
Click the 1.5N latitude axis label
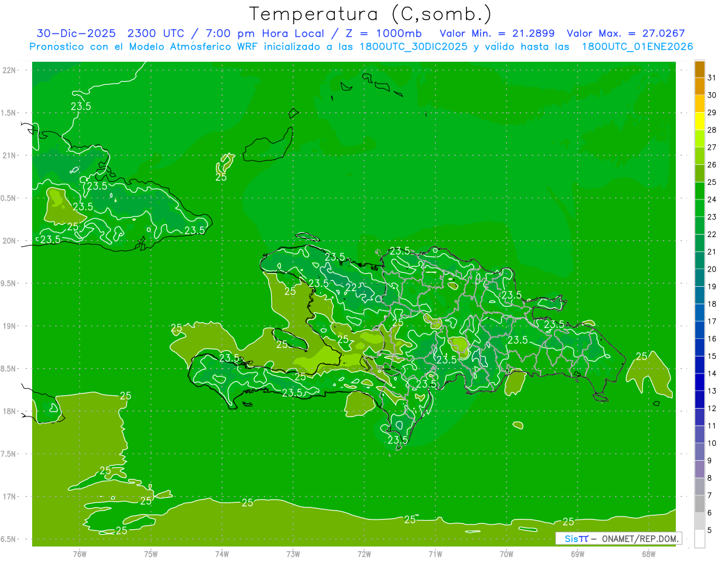click(x=9, y=113)
